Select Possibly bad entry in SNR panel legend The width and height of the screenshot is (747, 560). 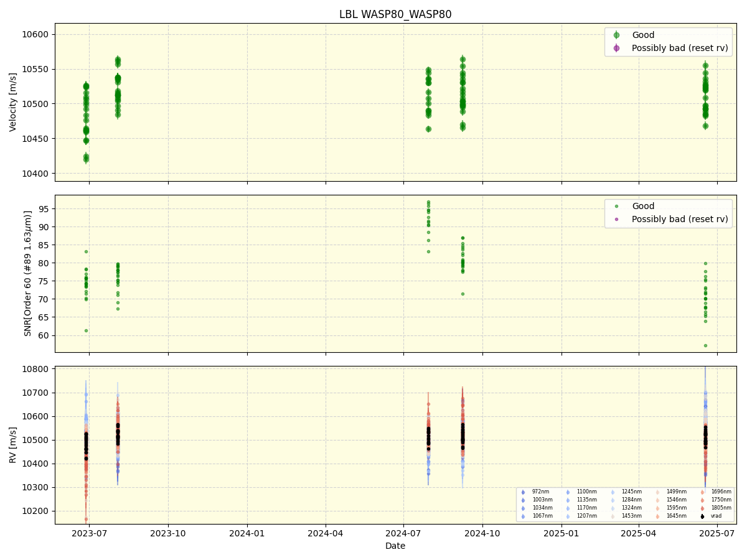pos(680,219)
